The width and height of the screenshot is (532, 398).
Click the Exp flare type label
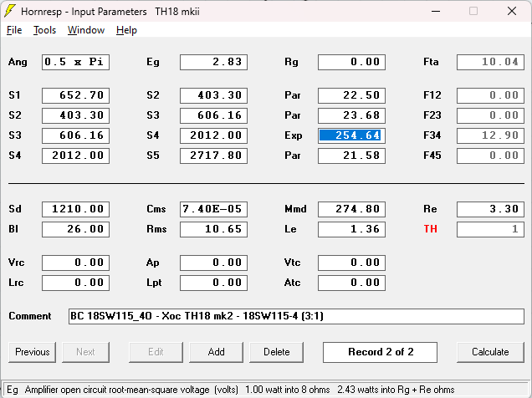pyautogui.click(x=293, y=135)
